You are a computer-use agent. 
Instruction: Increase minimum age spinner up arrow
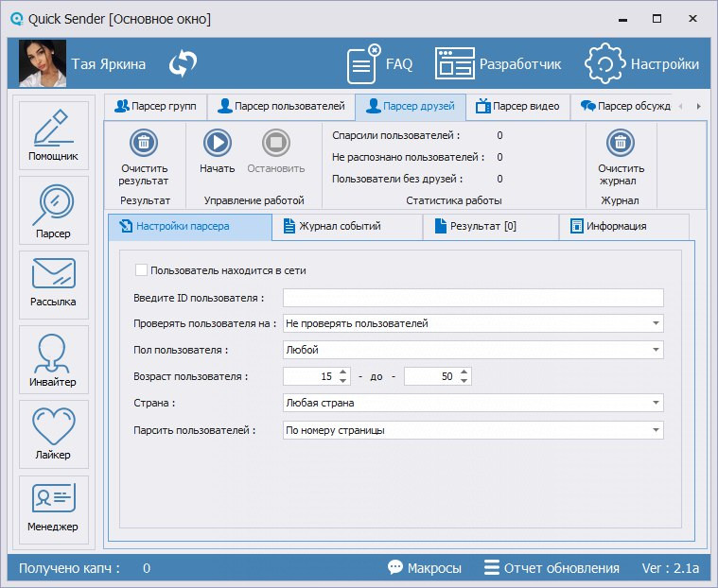342,372
